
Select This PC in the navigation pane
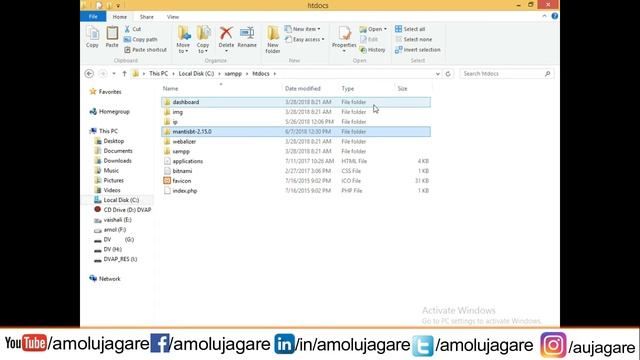(x=104, y=131)
